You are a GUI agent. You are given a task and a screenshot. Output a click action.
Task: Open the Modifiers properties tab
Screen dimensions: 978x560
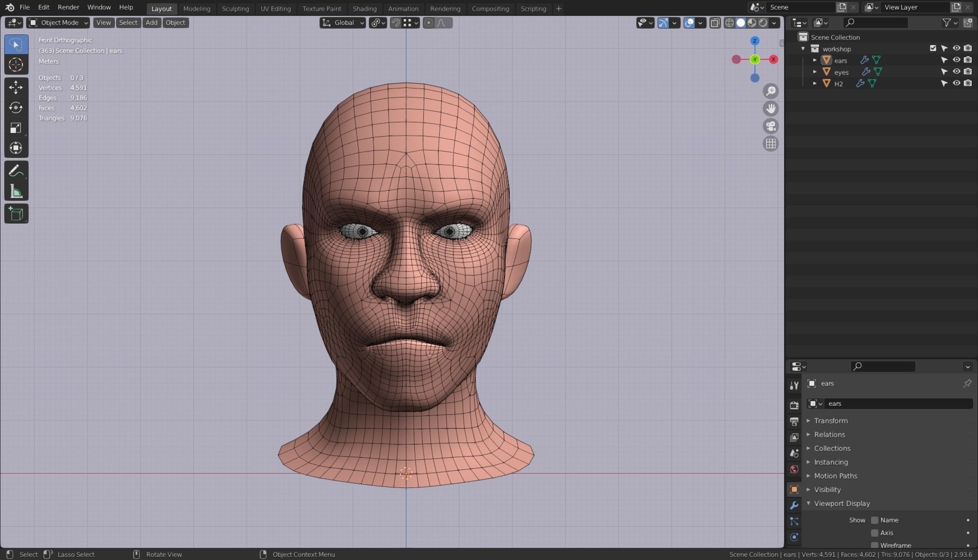click(794, 505)
